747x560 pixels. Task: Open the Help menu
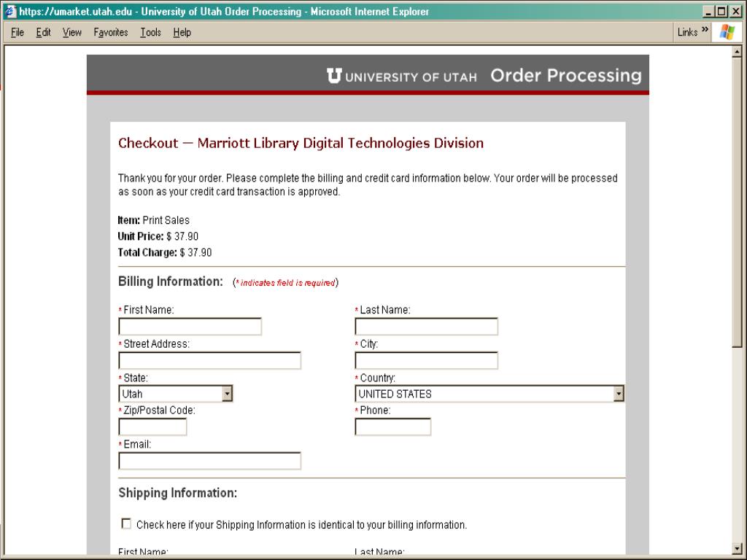click(x=182, y=32)
